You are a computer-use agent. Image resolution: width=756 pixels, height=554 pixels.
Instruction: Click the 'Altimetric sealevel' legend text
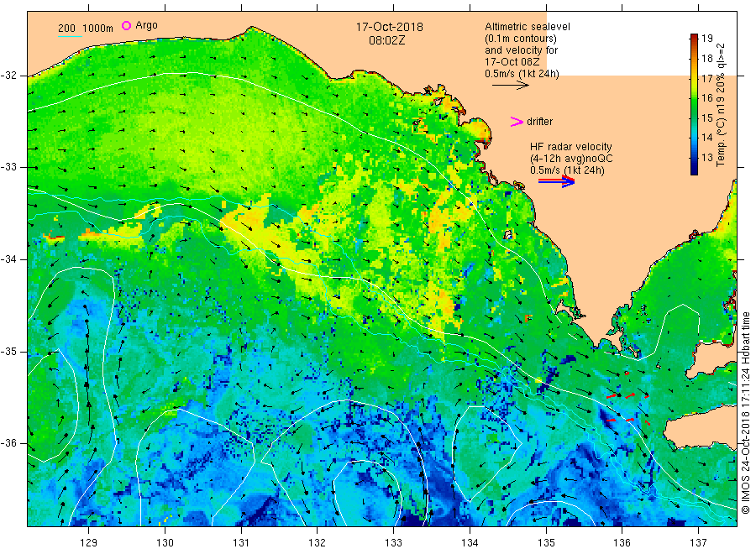point(527,27)
